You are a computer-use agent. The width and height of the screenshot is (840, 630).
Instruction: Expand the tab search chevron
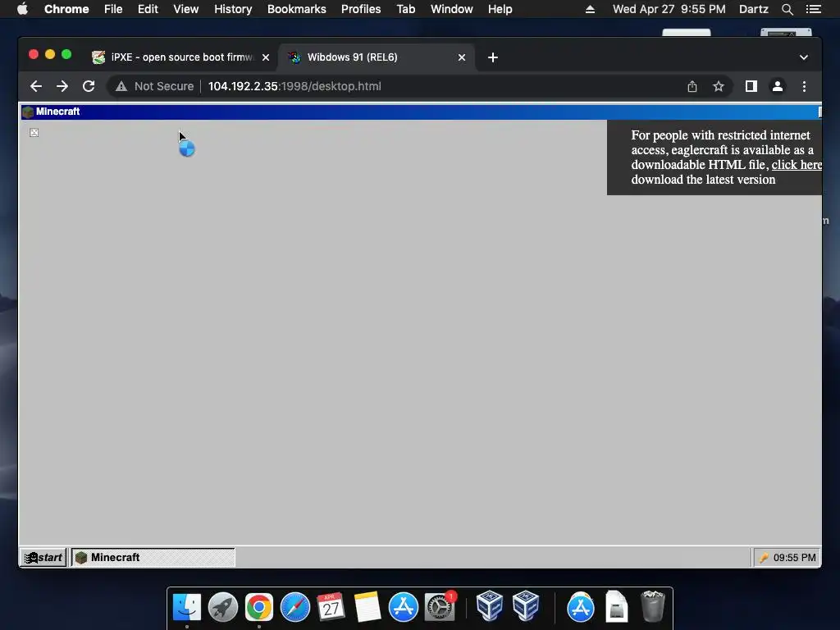click(804, 57)
